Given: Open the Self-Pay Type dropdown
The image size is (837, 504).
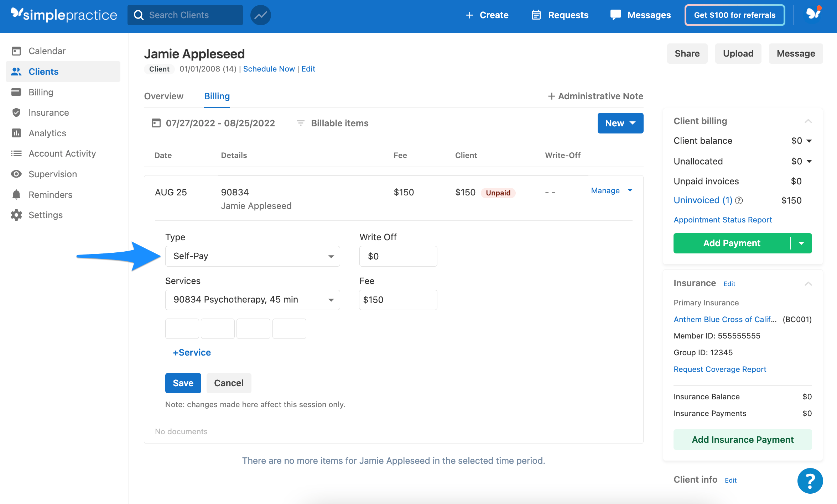Looking at the screenshot, I should click(252, 256).
